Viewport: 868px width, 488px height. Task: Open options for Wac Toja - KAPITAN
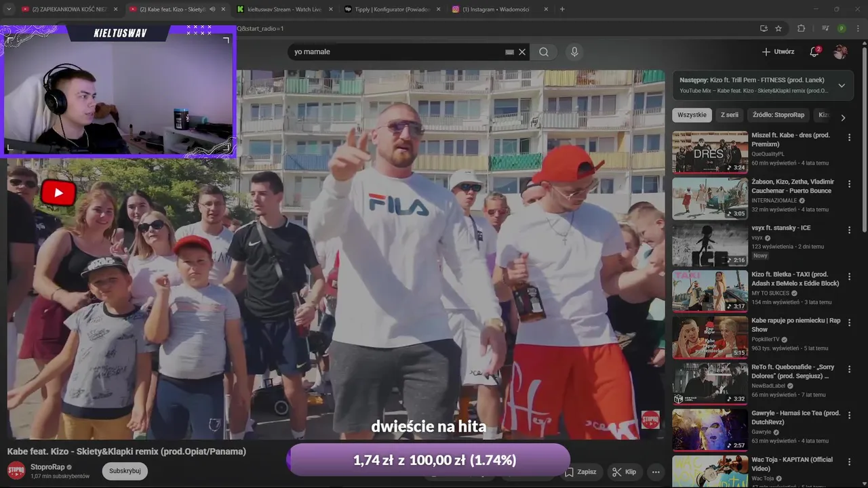[849, 462]
